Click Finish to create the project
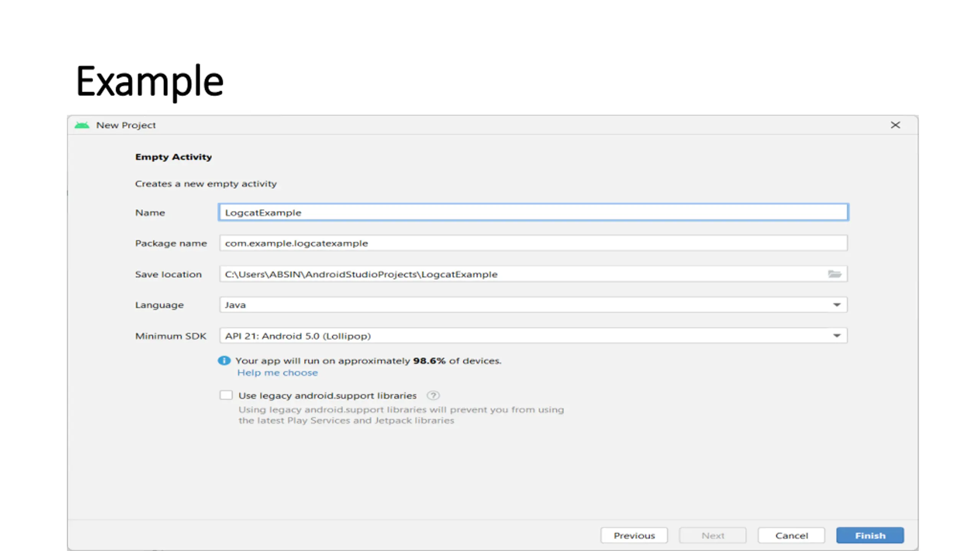The width and height of the screenshot is (980, 551). [x=870, y=535]
